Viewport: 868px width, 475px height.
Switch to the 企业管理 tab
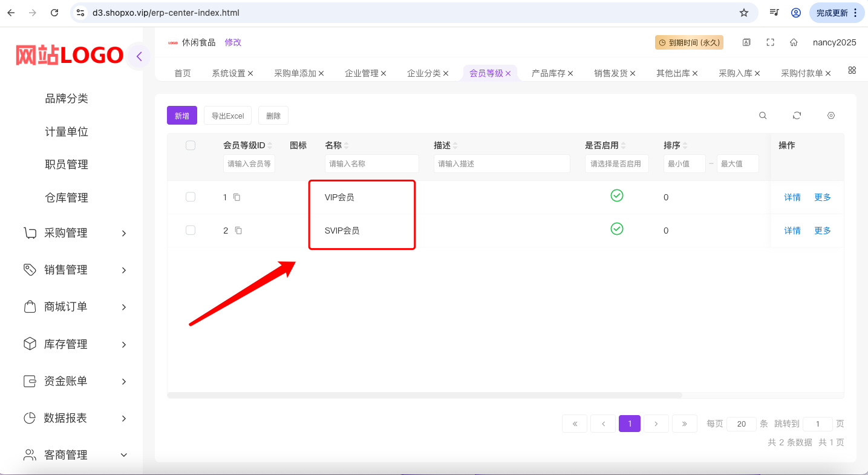362,73
